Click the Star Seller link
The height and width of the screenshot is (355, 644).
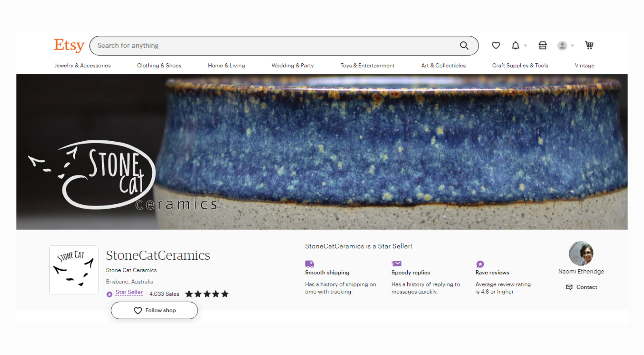(129, 292)
